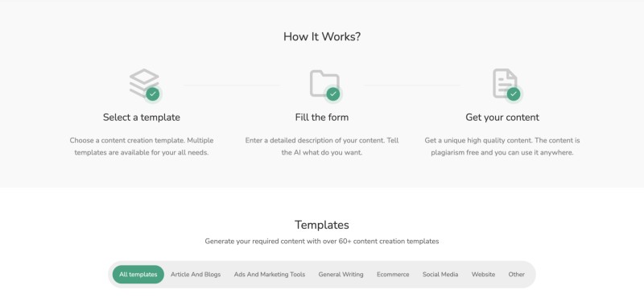Click the Templates section heading

click(322, 225)
